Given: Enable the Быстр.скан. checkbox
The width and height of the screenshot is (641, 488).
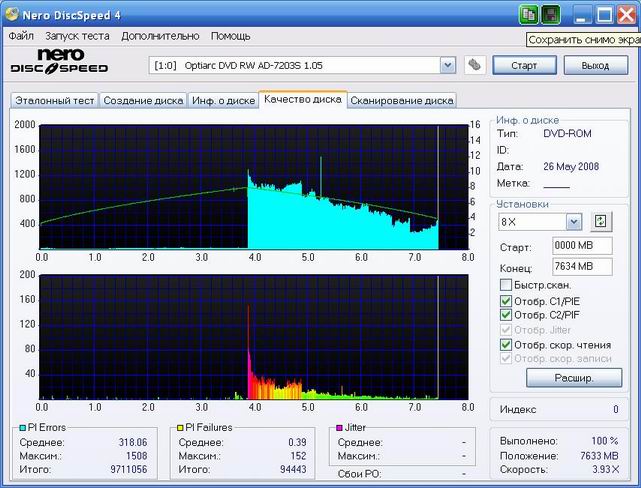Looking at the screenshot, I should (x=506, y=285).
